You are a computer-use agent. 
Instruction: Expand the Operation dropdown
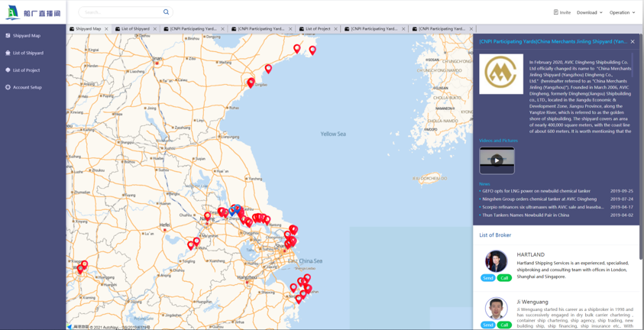[622, 12]
